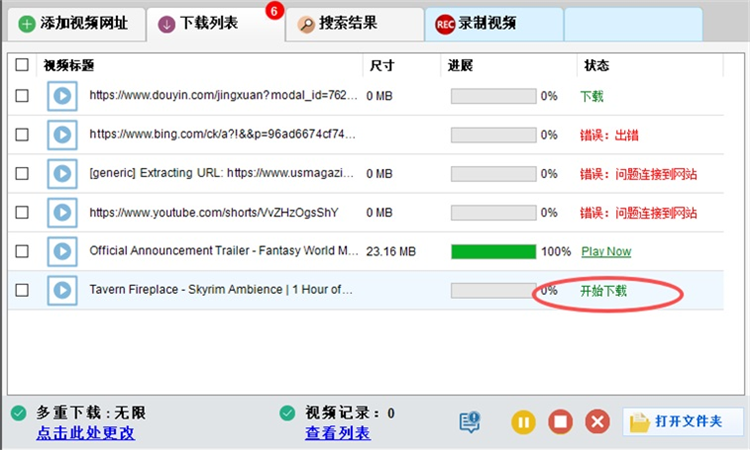750x450 pixels.
Task: Check the youtube.com shorts row checkbox
Action: pyautogui.click(x=22, y=212)
